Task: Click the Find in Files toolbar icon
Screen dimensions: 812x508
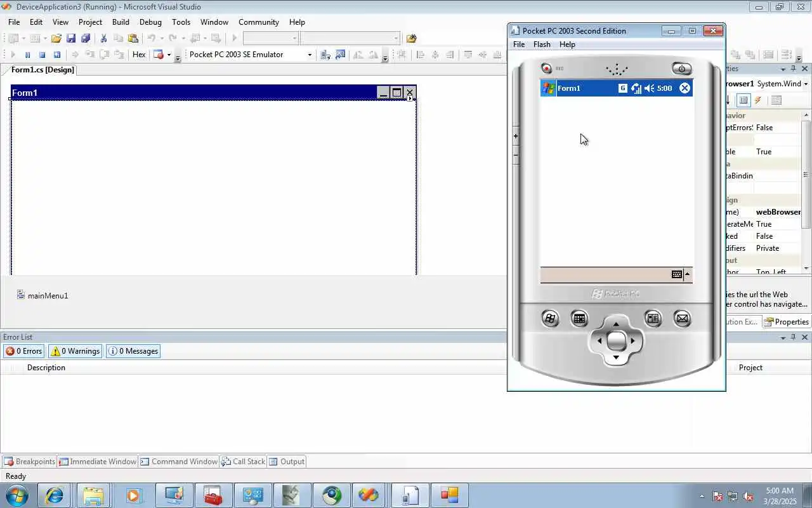Action: click(412, 38)
